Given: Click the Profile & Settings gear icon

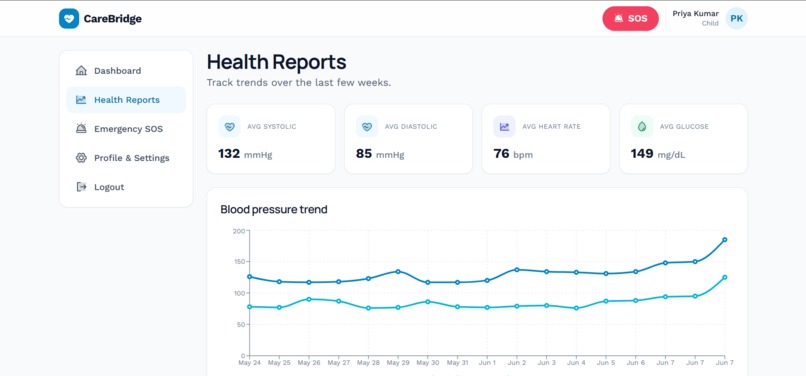Looking at the screenshot, I should [x=81, y=158].
